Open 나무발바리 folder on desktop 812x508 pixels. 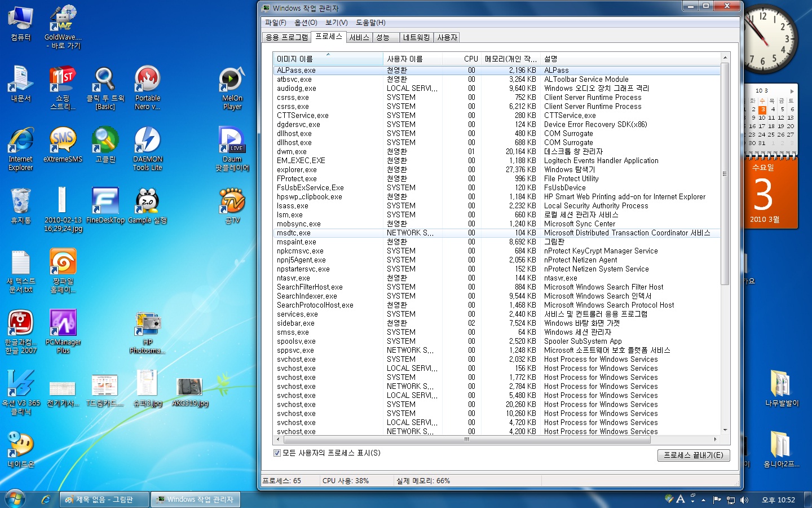(782, 389)
